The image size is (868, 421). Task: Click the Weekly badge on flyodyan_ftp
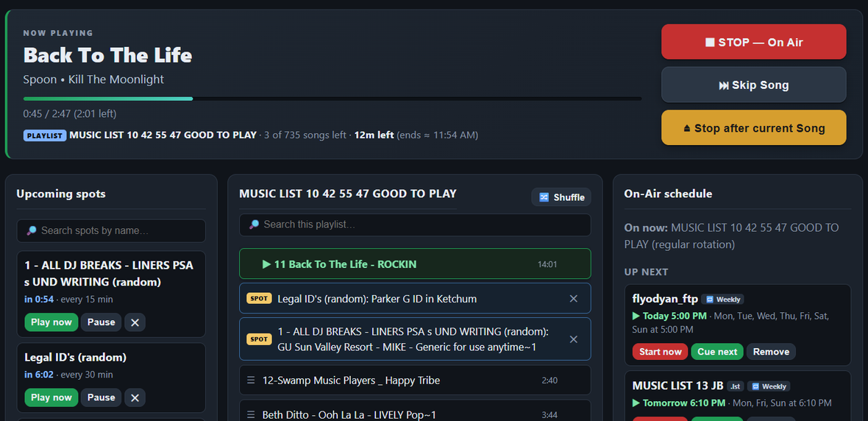click(723, 299)
